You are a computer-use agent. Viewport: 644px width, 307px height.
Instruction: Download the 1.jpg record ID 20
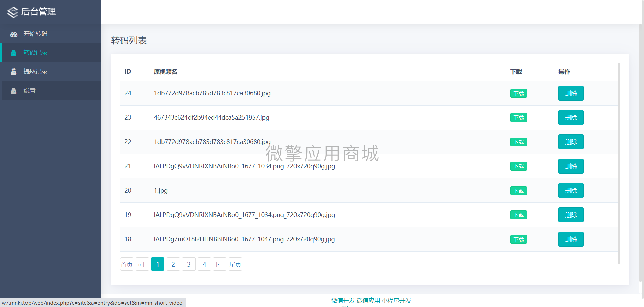tap(518, 191)
